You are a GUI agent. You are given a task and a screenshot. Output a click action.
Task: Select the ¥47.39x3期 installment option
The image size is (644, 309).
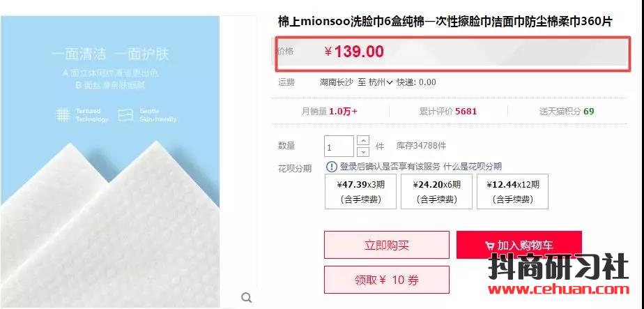[x=360, y=192]
